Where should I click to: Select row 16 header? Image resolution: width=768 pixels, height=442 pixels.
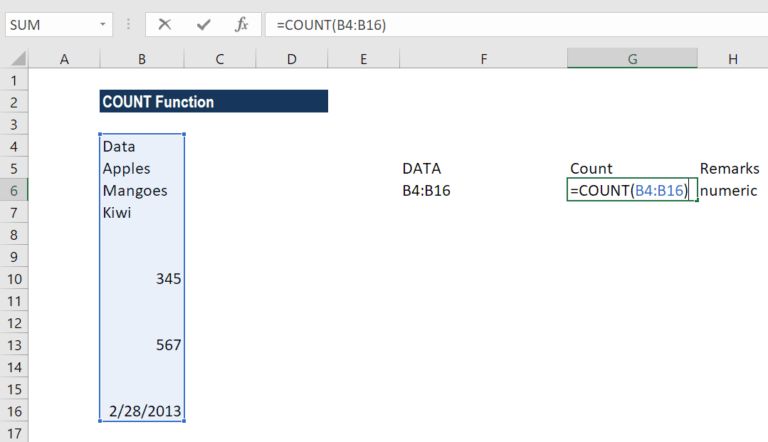coord(15,411)
